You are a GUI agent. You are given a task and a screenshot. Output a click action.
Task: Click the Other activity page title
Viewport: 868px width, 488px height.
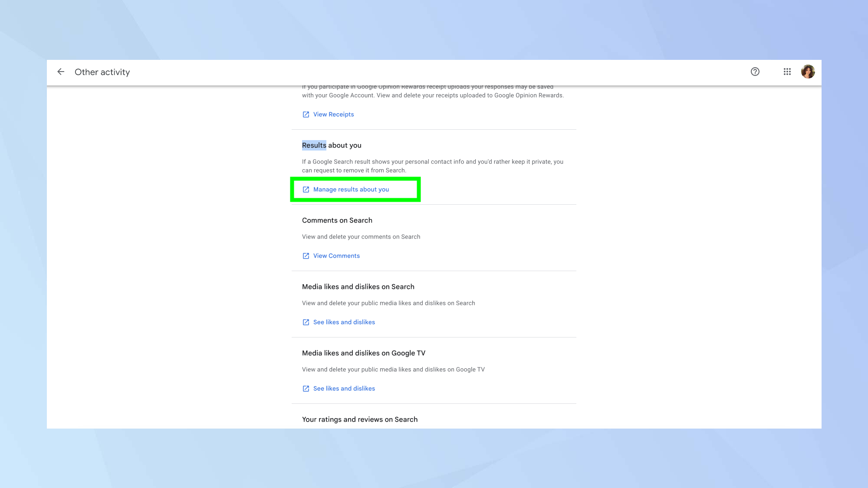(102, 72)
